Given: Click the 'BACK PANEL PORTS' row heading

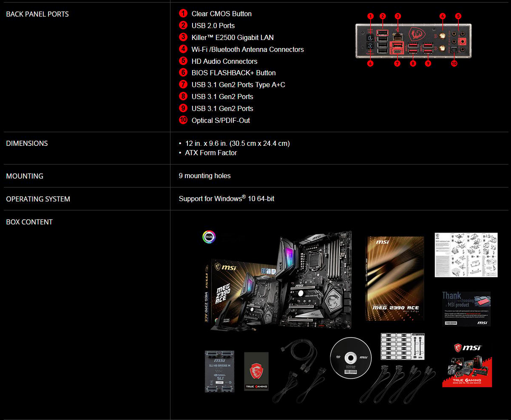Looking at the screenshot, I should point(37,14).
